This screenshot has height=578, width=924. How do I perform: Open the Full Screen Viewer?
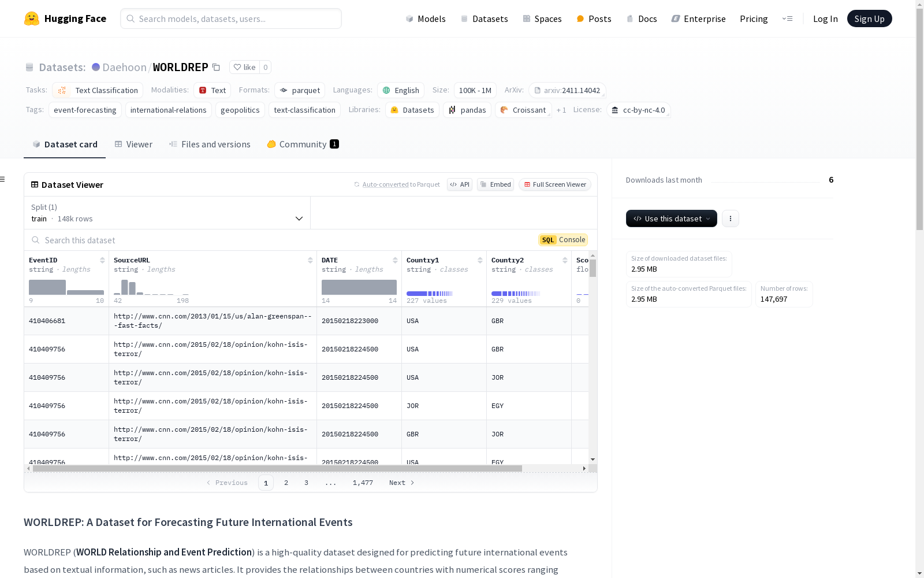click(x=555, y=184)
